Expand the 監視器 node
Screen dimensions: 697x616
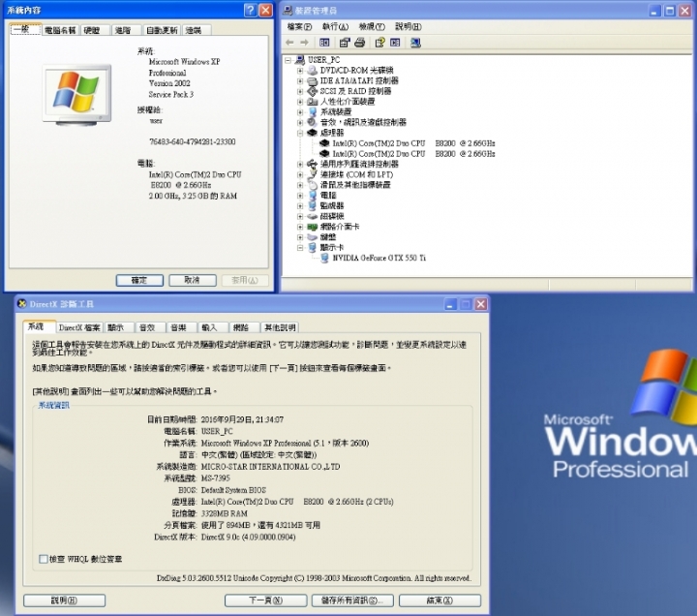[300, 206]
